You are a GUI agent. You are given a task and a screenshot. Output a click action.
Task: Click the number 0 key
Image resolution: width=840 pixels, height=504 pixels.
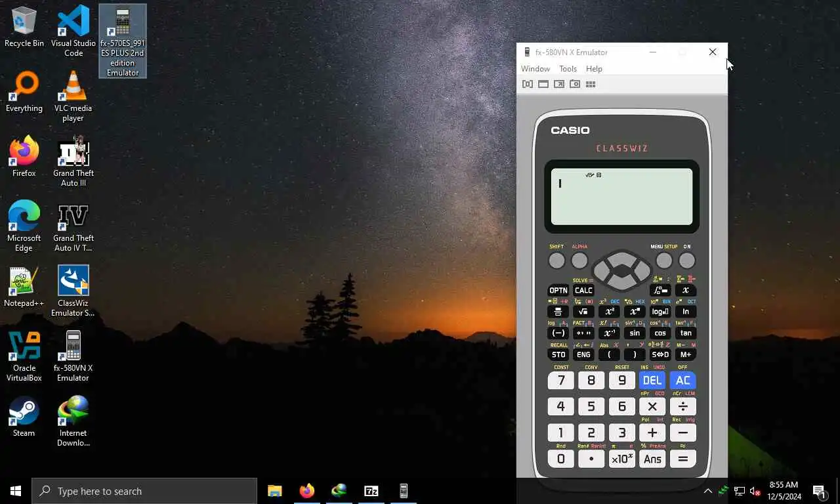(560, 459)
